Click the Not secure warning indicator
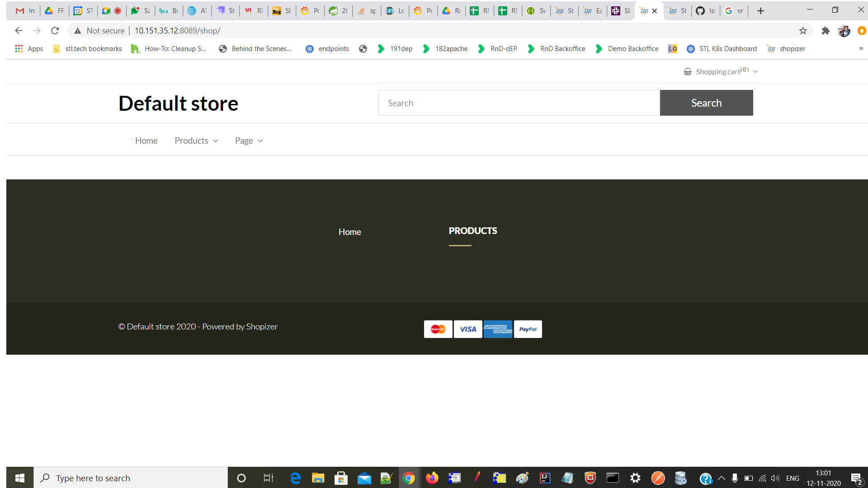 99,30
